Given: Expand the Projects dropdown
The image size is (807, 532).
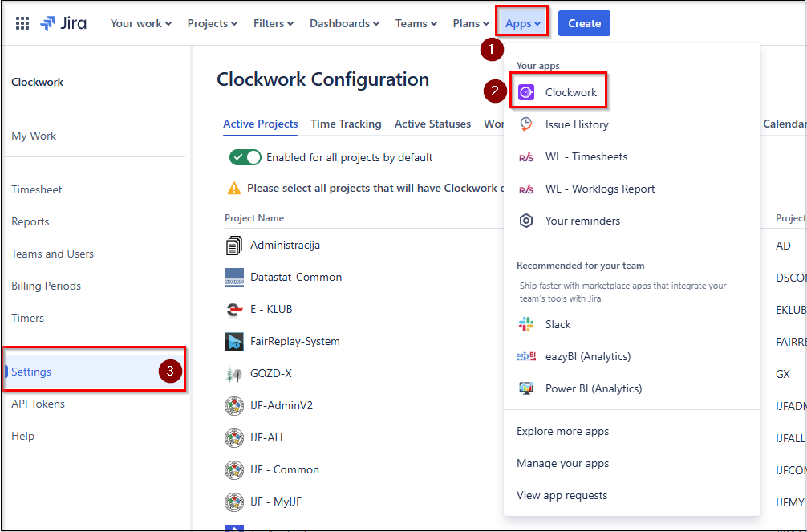Looking at the screenshot, I should tap(213, 24).
